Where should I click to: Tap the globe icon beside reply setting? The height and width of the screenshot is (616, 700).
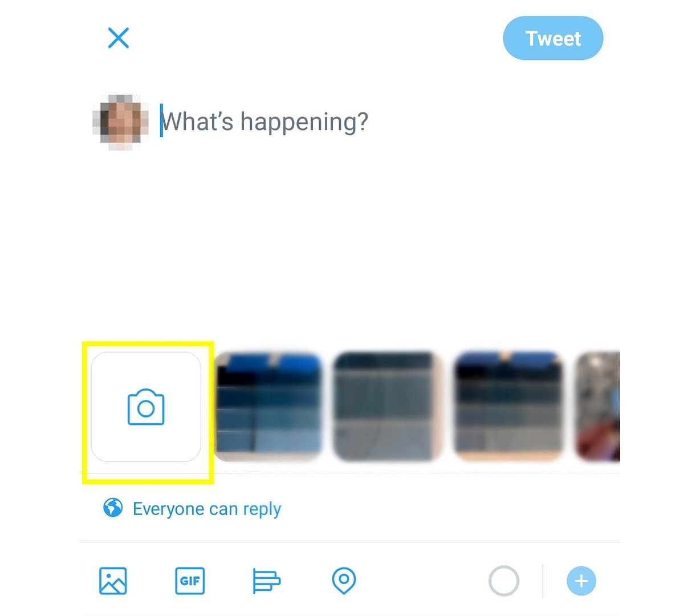(x=113, y=507)
